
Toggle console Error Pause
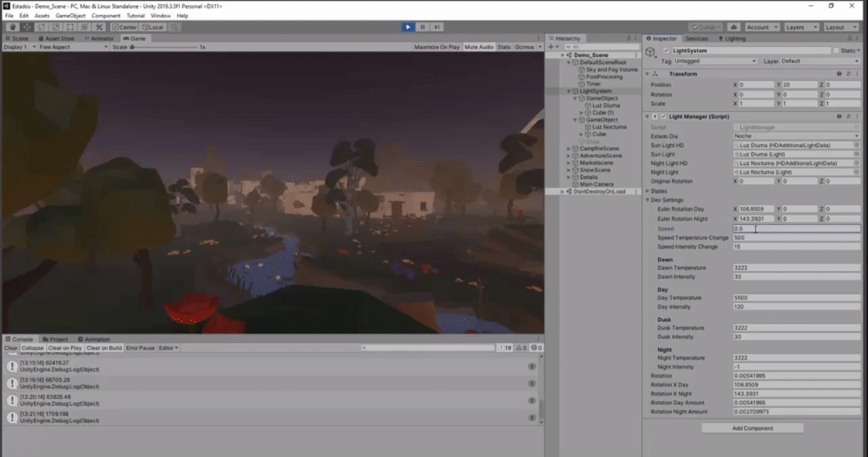click(x=141, y=348)
